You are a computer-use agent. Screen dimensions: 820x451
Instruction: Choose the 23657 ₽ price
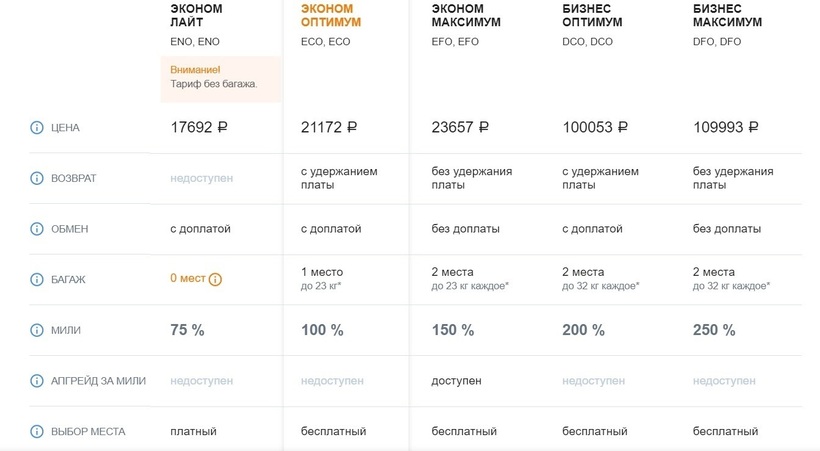460,128
